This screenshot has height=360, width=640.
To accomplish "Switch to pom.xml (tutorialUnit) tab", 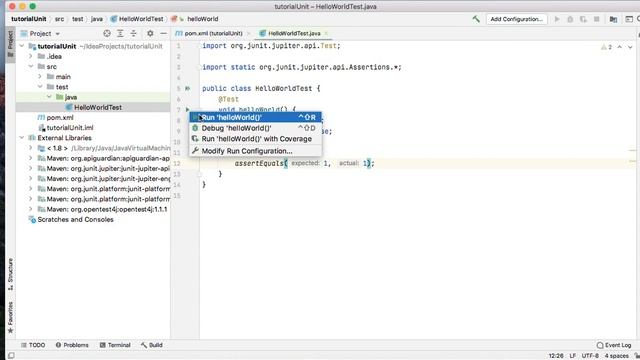I will pyautogui.click(x=213, y=33).
